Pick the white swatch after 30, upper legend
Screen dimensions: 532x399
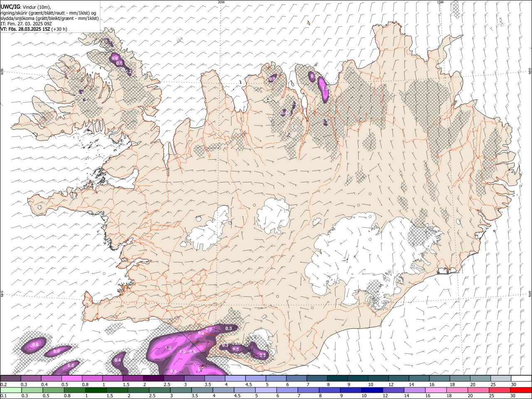(521, 378)
